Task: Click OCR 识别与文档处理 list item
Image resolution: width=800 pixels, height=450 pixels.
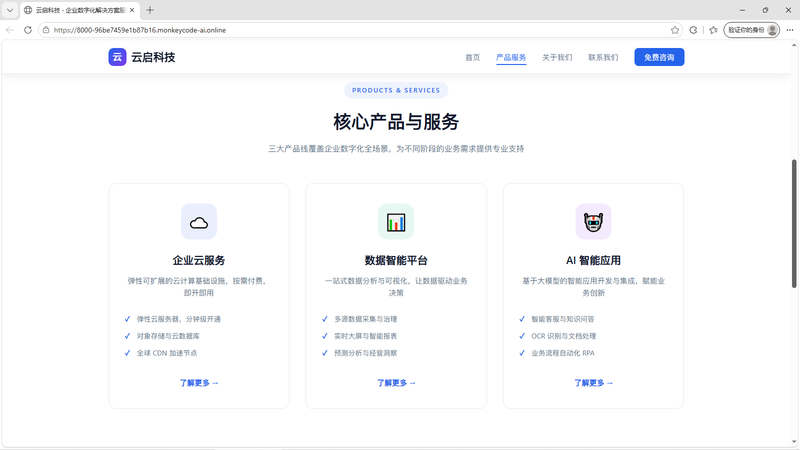Action: 564,336
